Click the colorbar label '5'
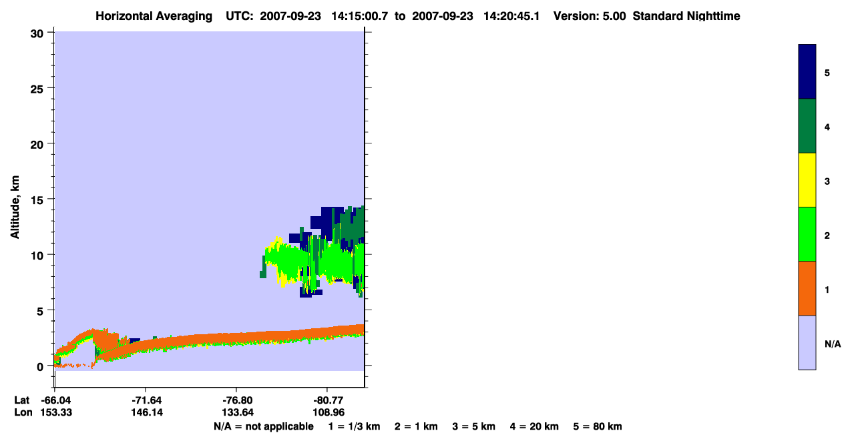 click(x=827, y=72)
